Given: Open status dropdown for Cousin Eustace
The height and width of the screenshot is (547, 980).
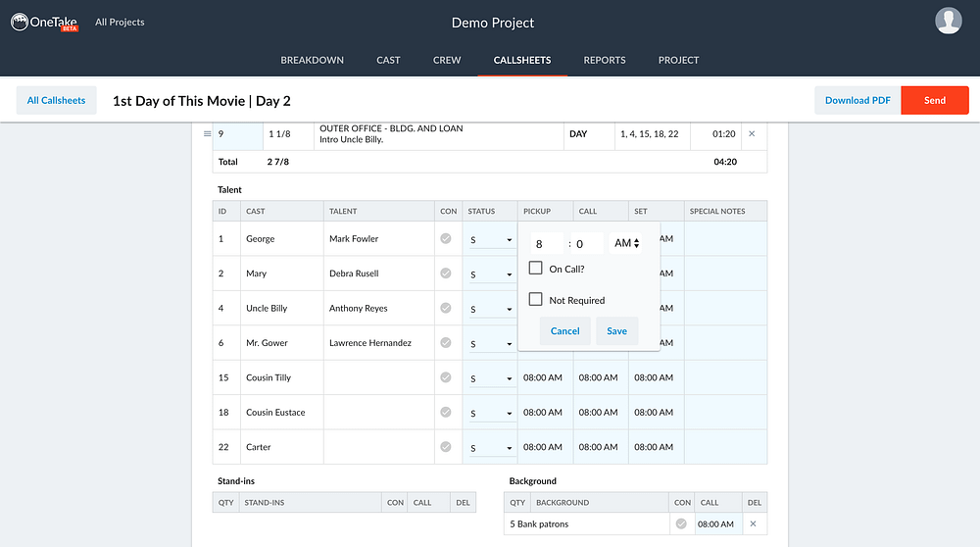Looking at the screenshot, I should [x=491, y=414].
